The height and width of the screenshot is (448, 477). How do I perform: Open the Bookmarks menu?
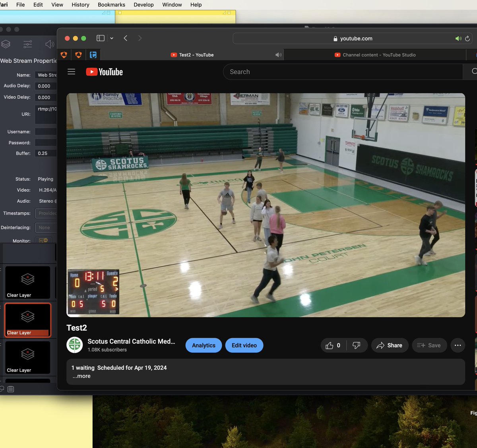111,5
